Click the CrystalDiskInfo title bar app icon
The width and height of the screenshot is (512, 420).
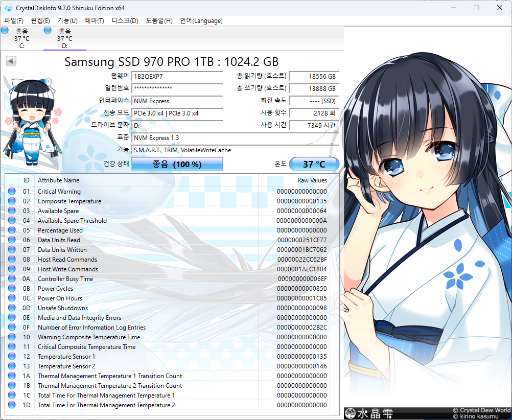pos(9,8)
